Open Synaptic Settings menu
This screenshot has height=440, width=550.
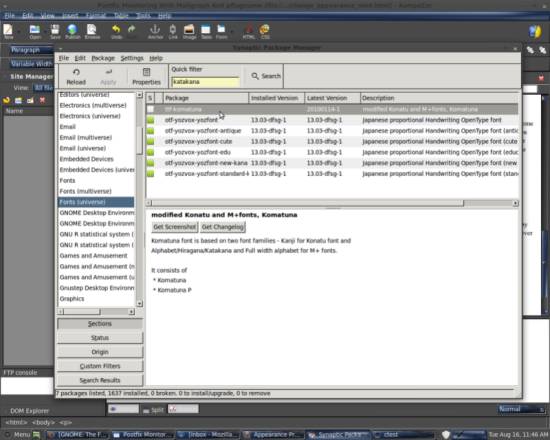(x=132, y=58)
